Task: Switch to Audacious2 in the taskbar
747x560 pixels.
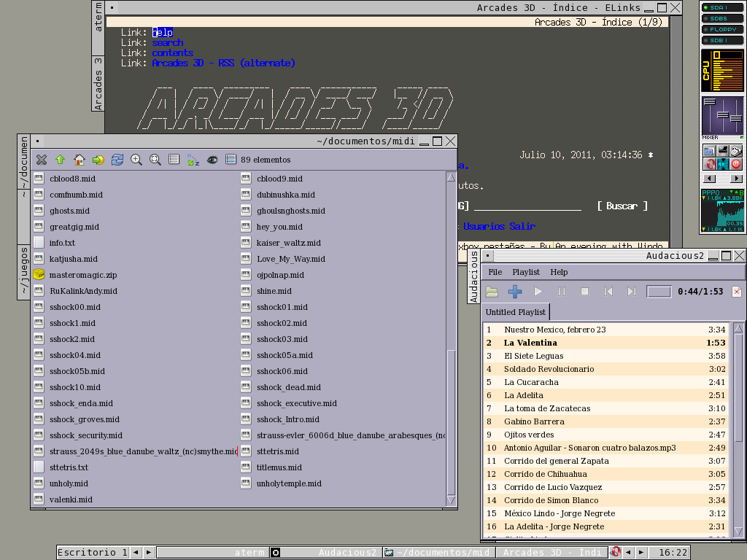Action: [x=326, y=553]
